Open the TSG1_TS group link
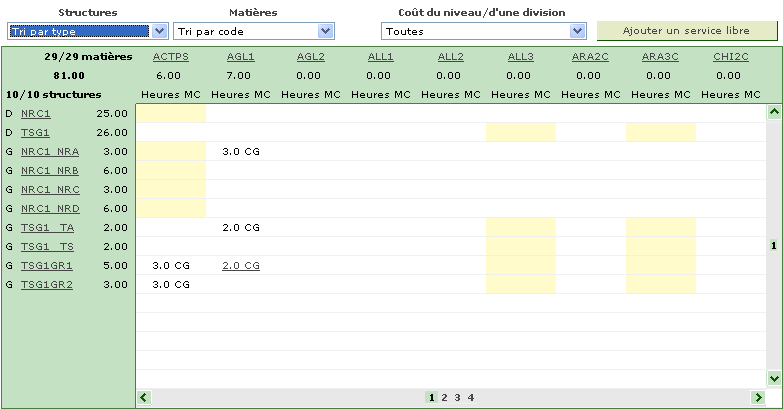 coord(47,246)
